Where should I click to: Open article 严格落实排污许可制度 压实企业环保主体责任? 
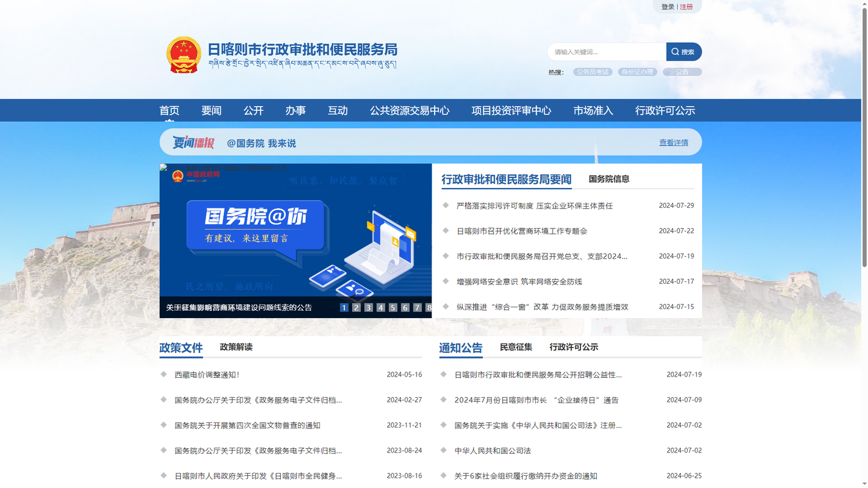pos(535,206)
